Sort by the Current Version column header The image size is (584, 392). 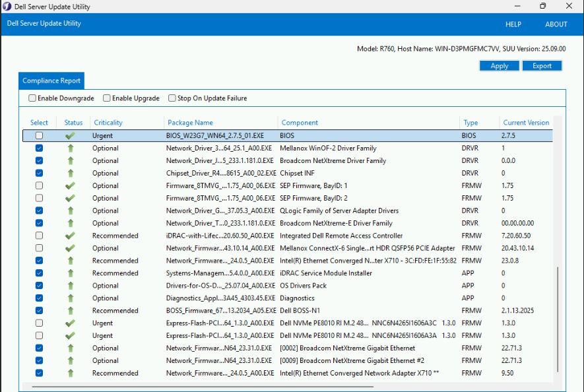pyautogui.click(x=526, y=123)
